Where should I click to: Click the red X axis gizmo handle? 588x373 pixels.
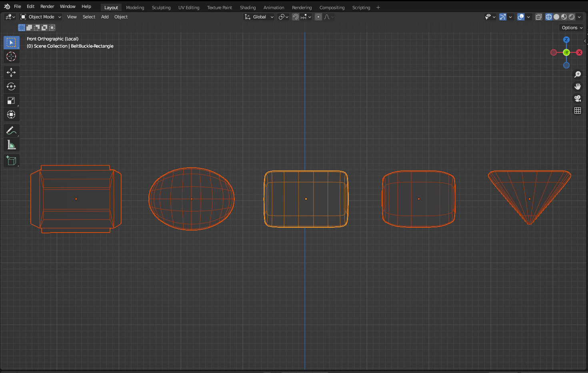click(x=579, y=52)
